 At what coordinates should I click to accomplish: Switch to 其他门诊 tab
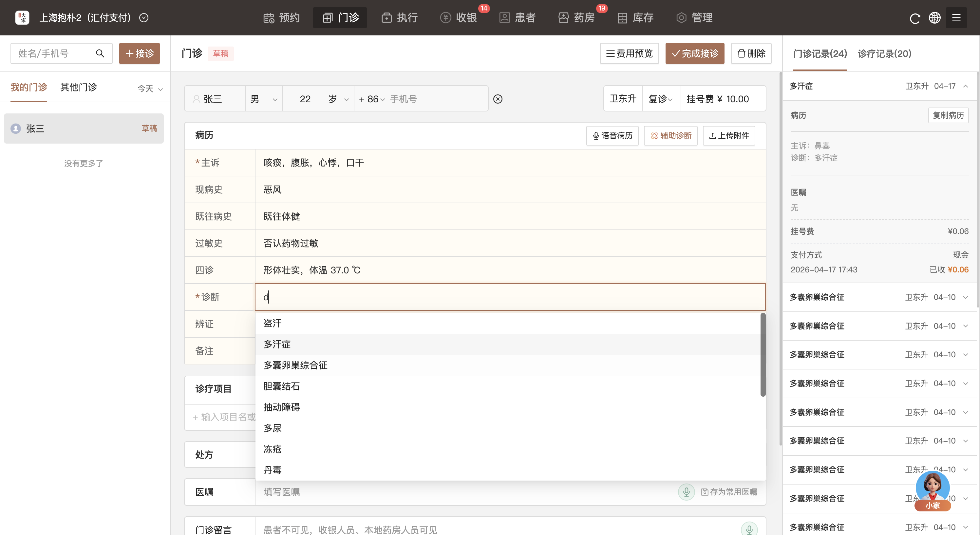point(79,87)
